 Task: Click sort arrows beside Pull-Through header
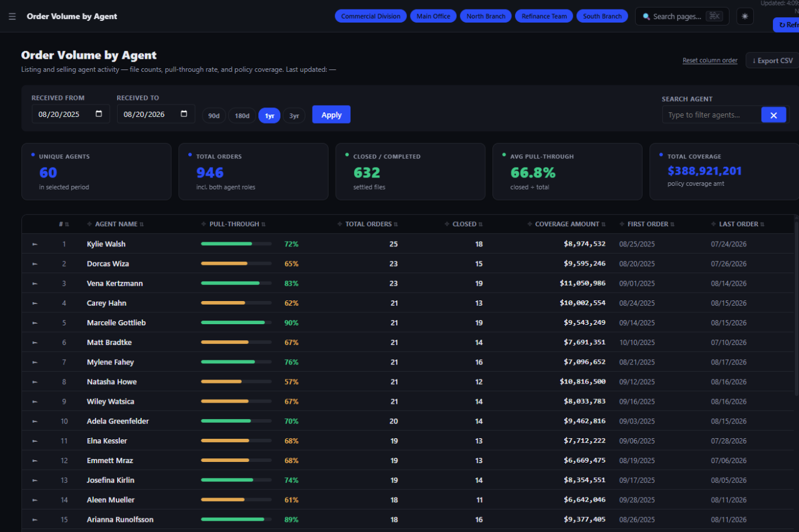(x=263, y=224)
